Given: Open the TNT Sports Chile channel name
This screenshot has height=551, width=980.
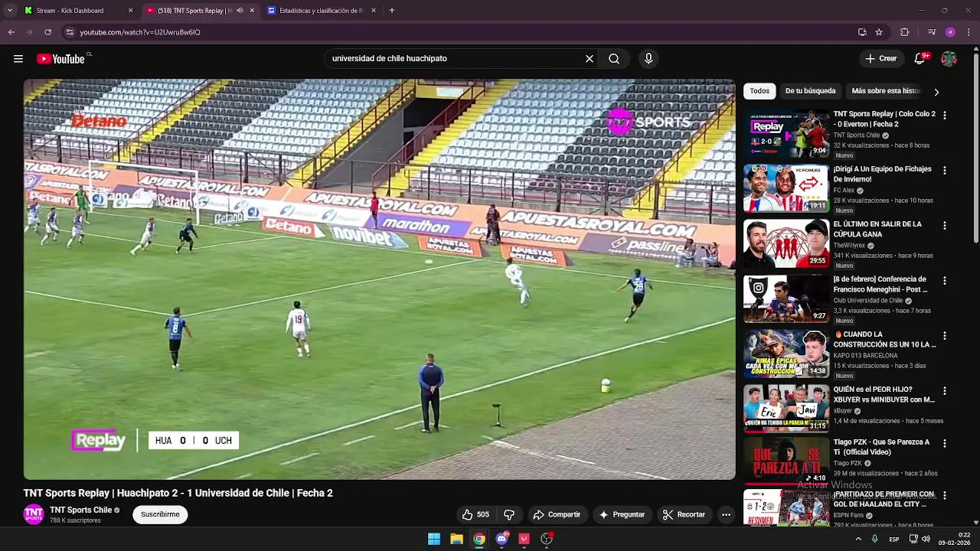Looking at the screenshot, I should (81, 510).
